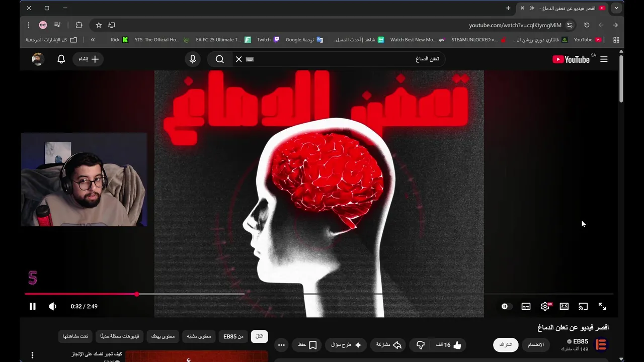Switch to theater mode view
This screenshot has width=644, height=362.
[564, 306]
